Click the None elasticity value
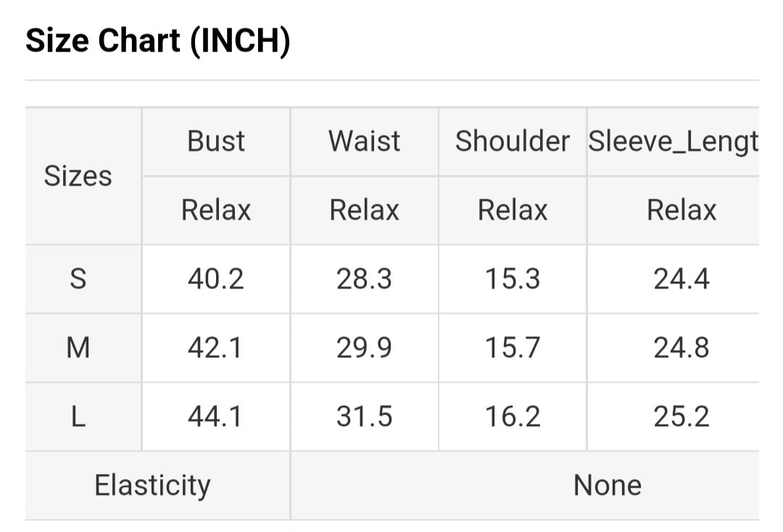783x532 pixels. pyautogui.click(x=607, y=485)
